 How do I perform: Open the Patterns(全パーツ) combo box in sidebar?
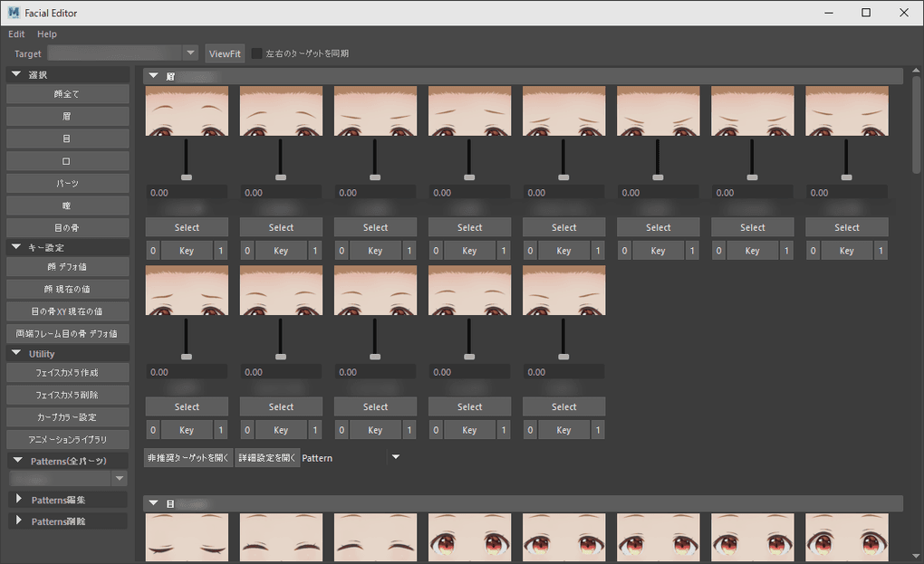(120, 478)
